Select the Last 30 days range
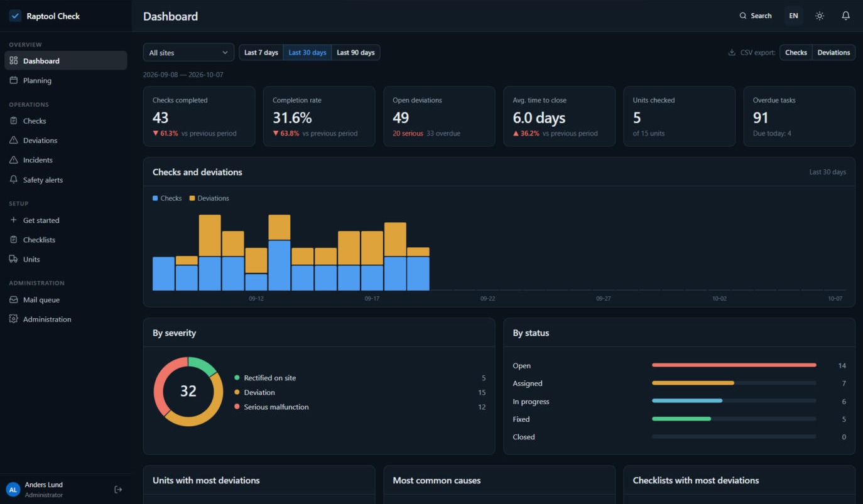863x504 pixels. pos(307,53)
